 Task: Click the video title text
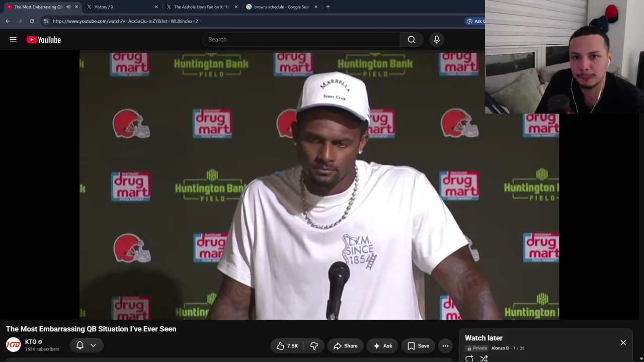point(91,329)
